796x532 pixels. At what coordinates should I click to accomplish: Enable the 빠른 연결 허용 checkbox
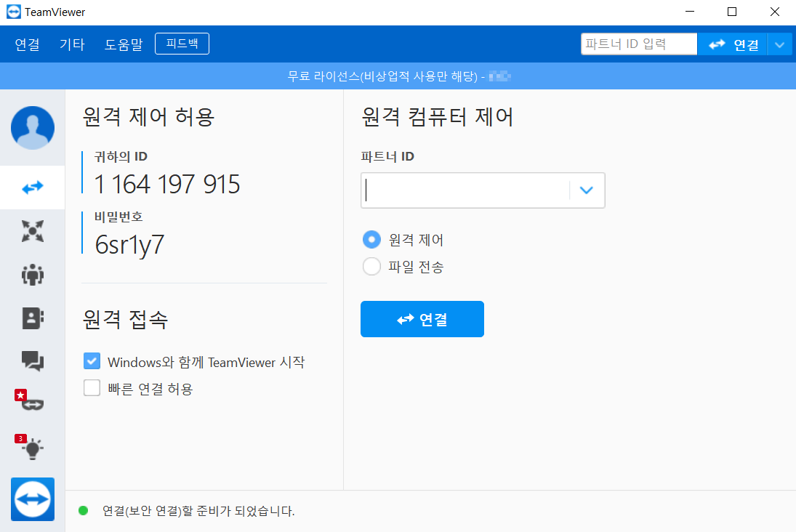[92, 388]
